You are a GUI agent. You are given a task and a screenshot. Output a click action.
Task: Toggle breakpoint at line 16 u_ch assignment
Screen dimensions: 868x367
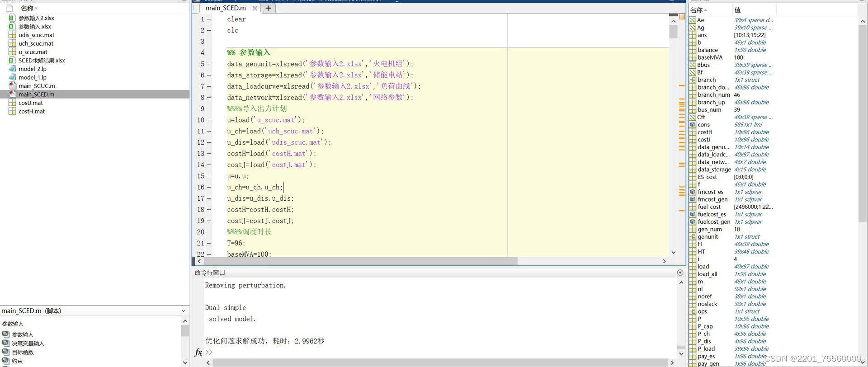coord(209,187)
